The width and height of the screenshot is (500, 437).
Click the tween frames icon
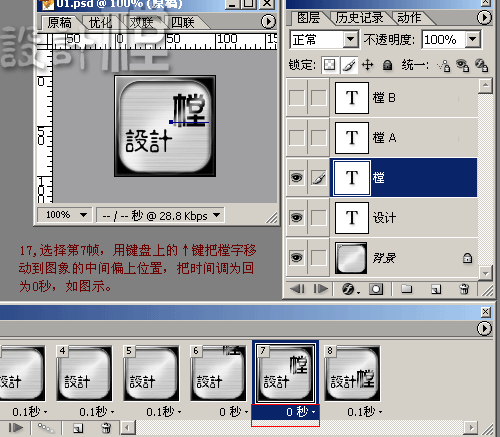pyautogui.click(x=45, y=428)
